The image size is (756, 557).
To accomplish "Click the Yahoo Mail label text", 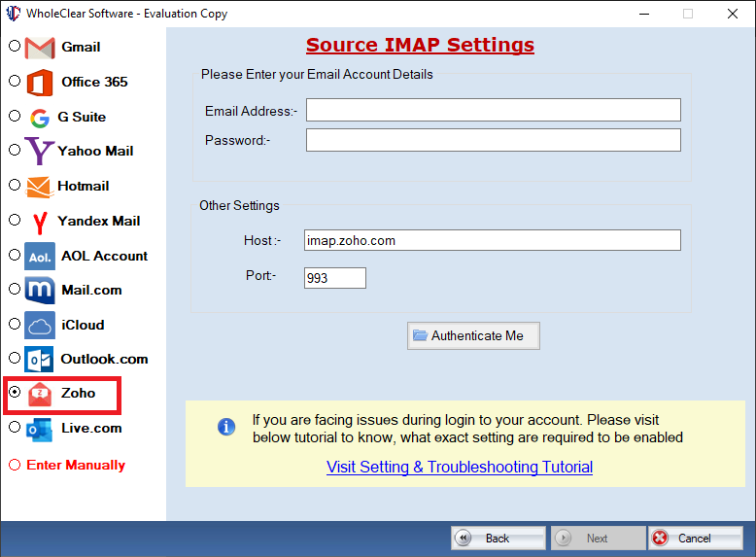I will click(x=95, y=151).
